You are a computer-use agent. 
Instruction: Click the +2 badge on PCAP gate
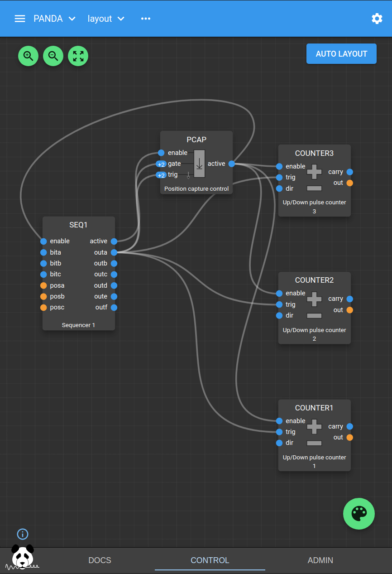pos(161,164)
